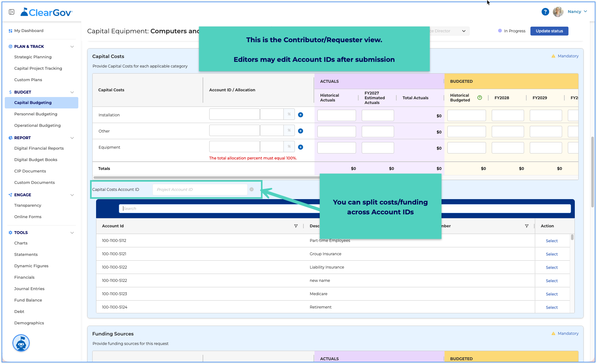Open Charts tool
This screenshot has height=364, width=597.
21,243
